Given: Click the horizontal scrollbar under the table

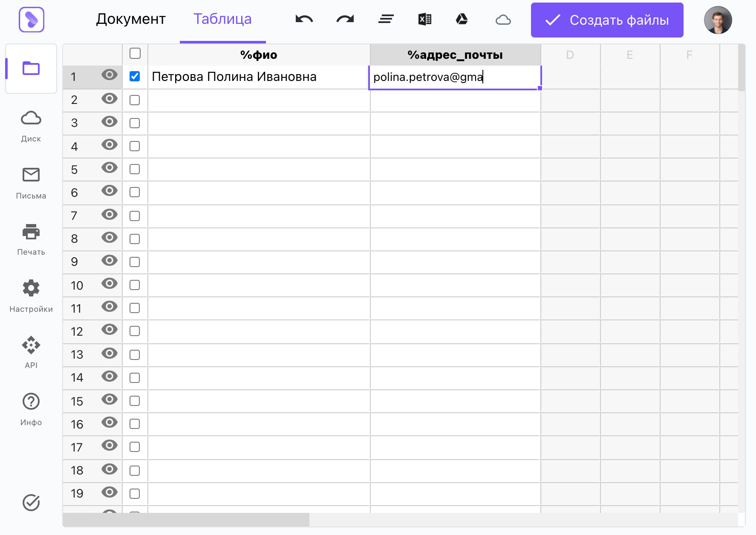Looking at the screenshot, I should coord(186,520).
